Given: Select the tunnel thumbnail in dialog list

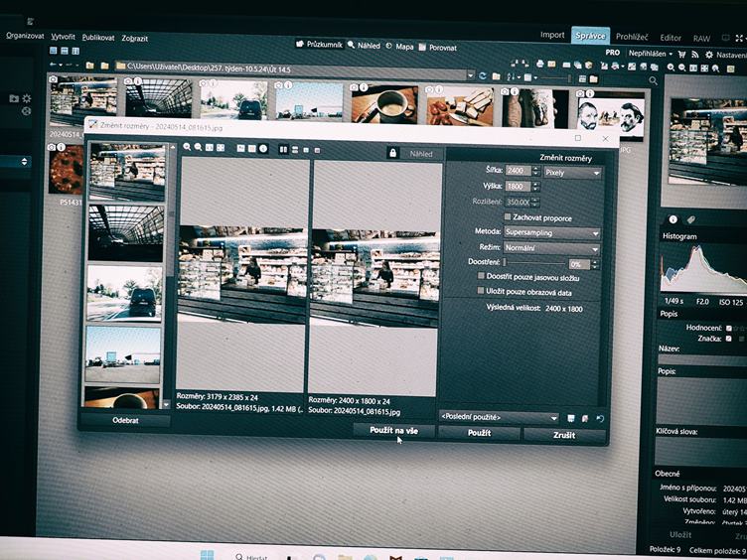Looking at the screenshot, I should (x=126, y=233).
